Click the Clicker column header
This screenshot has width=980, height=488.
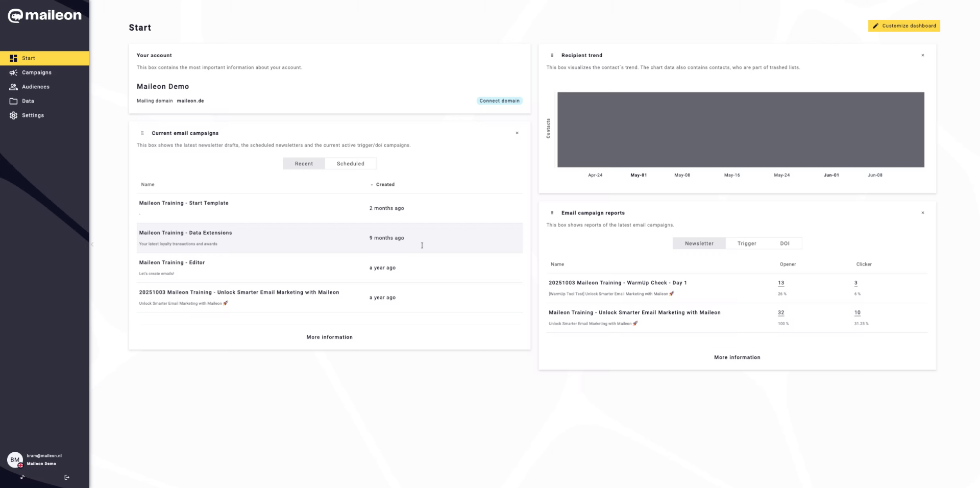coord(864,264)
